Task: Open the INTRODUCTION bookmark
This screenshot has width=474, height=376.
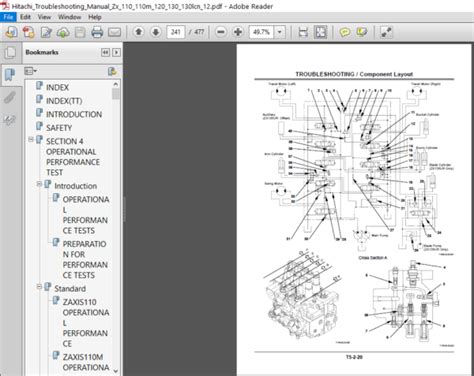Action: click(x=74, y=114)
